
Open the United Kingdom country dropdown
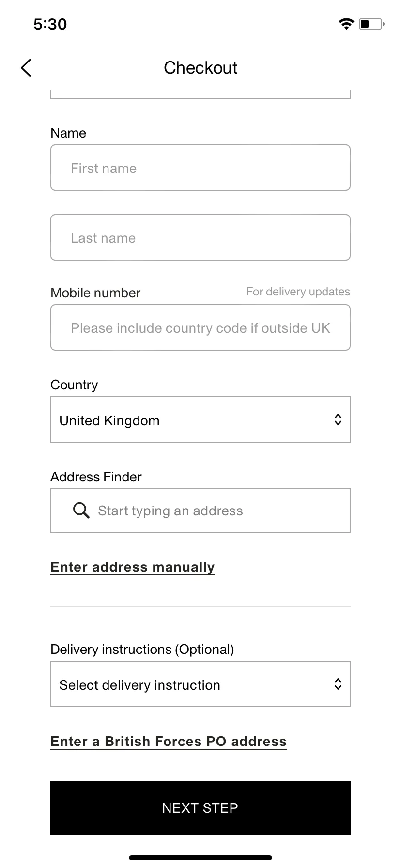tap(200, 419)
